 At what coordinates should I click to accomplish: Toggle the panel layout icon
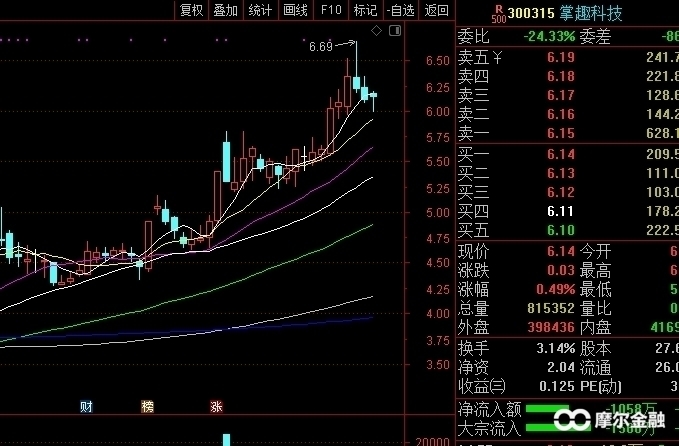click(x=395, y=30)
